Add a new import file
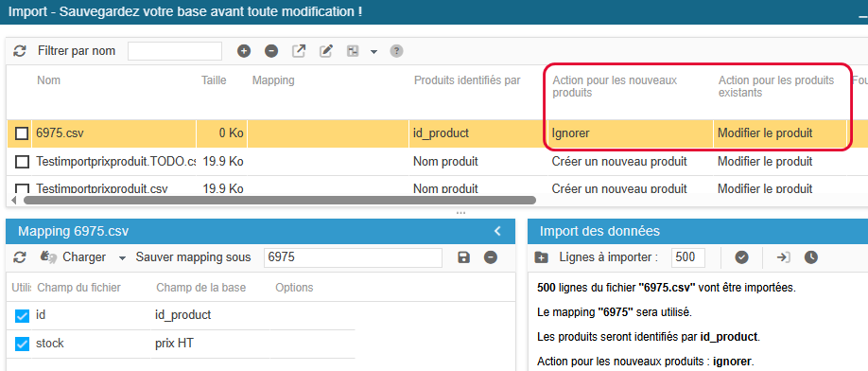Image resolution: width=868 pixels, height=371 pixels. click(x=244, y=51)
